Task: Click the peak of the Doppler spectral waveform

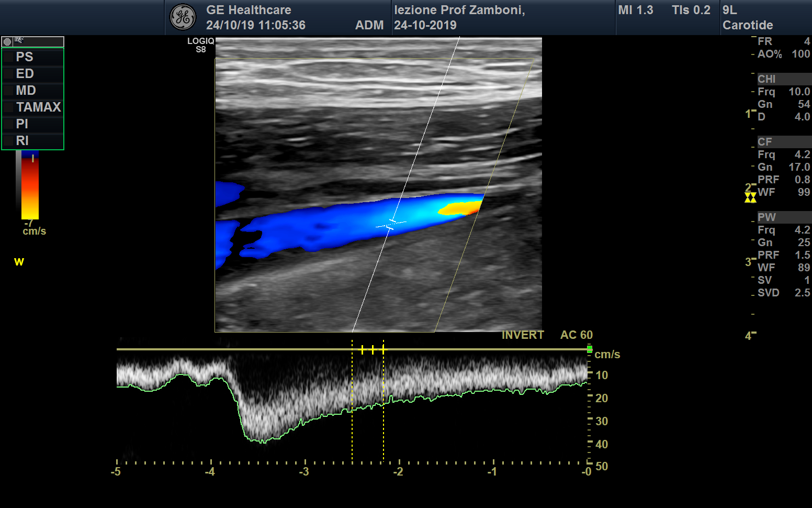Action: tap(262, 439)
